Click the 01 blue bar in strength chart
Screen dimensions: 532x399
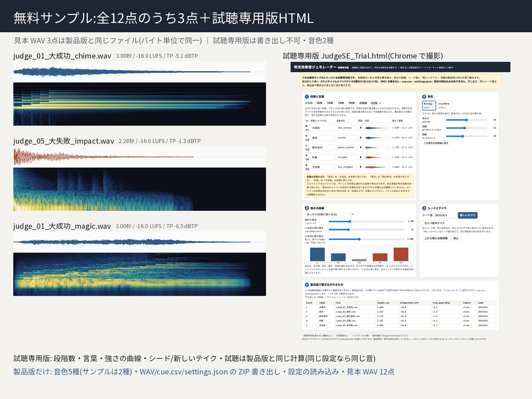click(x=317, y=255)
